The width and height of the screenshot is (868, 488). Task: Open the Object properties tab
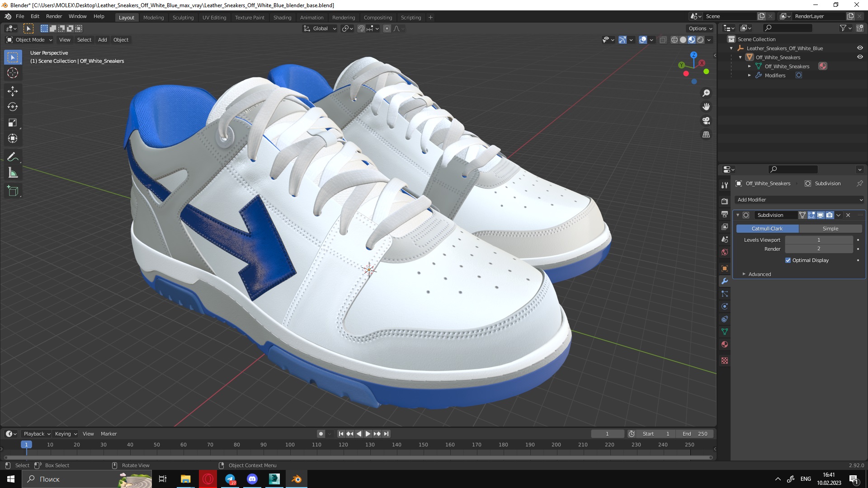coord(725,268)
